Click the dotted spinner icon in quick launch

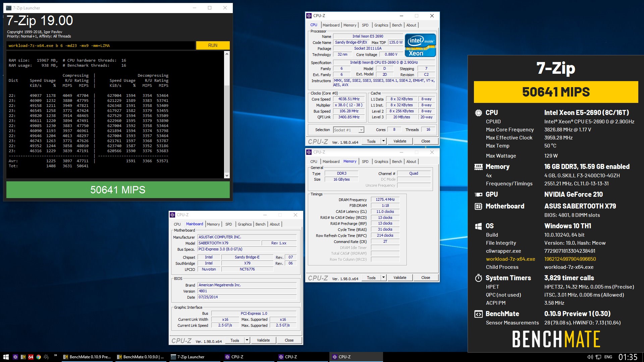pos(46,357)
